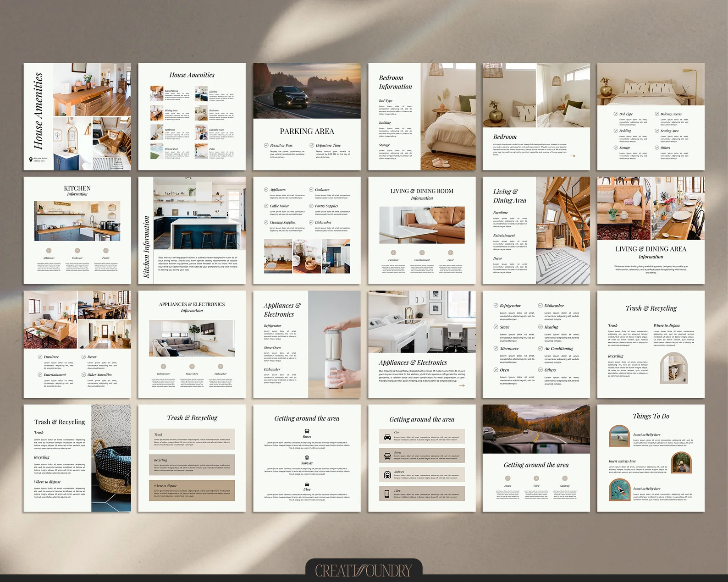Image resolution: width=728 pixels, height=582 pixels.
Task: Select the car icon in the Car row
Action: (387, 437)
